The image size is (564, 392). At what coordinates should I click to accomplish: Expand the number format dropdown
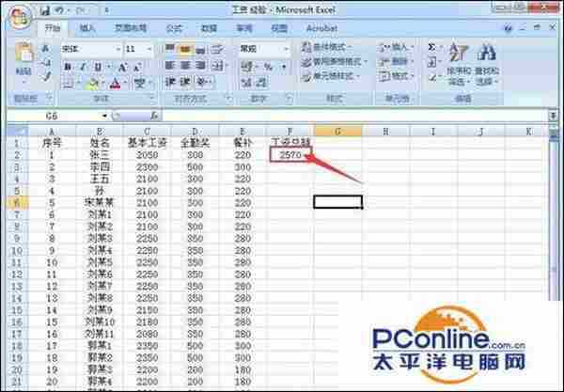285,48
